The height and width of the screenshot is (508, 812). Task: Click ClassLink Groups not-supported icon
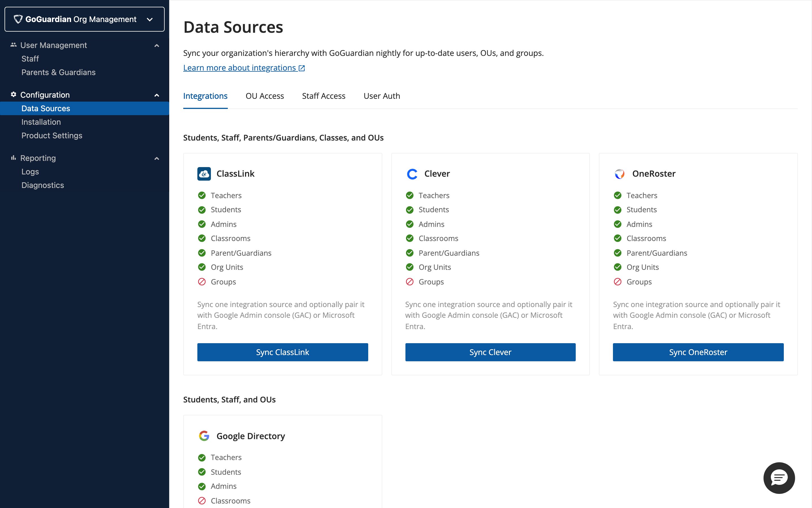202,282
